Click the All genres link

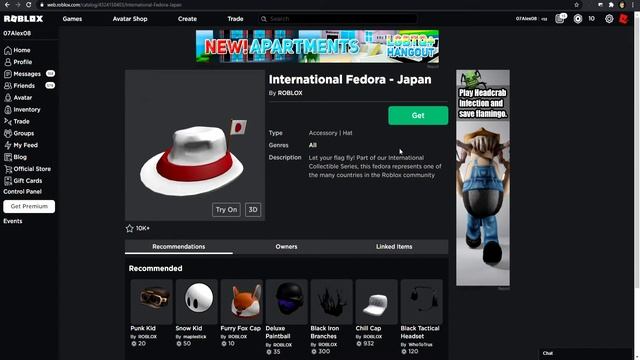(313, 145)
